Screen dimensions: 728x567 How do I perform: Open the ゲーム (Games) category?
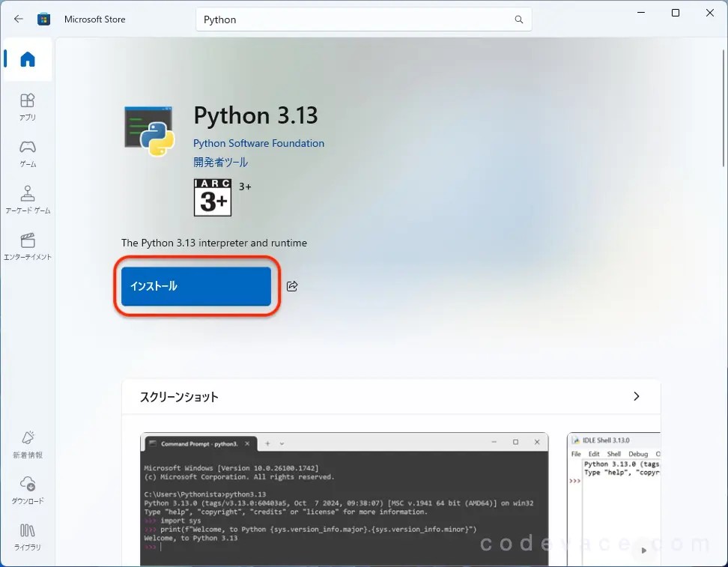click(x=27, y=152)
